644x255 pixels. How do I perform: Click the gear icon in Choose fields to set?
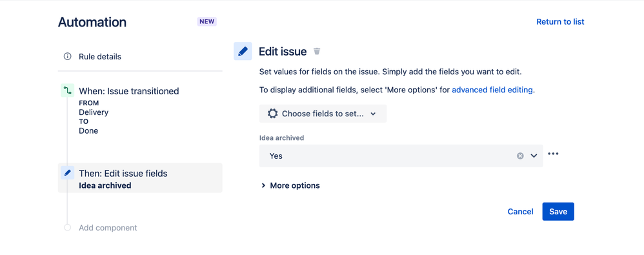click(273, 114)
